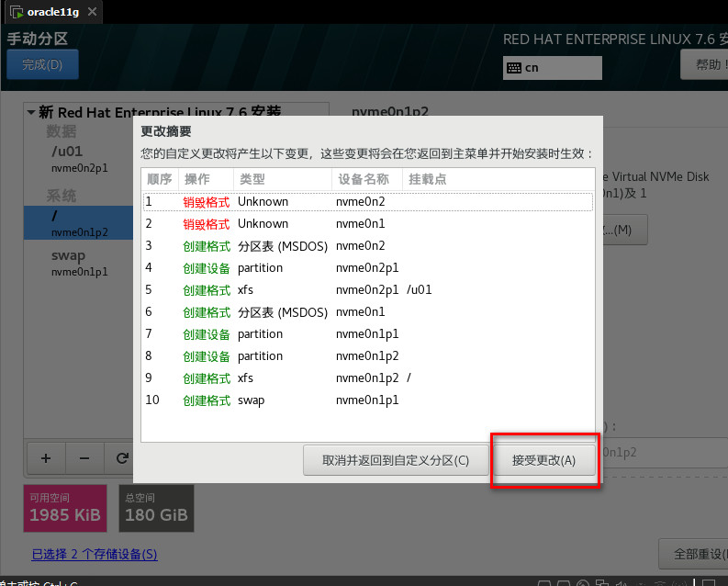Sort by 顺序 column header
The width and height of the screenshot is (728, 586).
pyautogui.click(x=160, y=178)
